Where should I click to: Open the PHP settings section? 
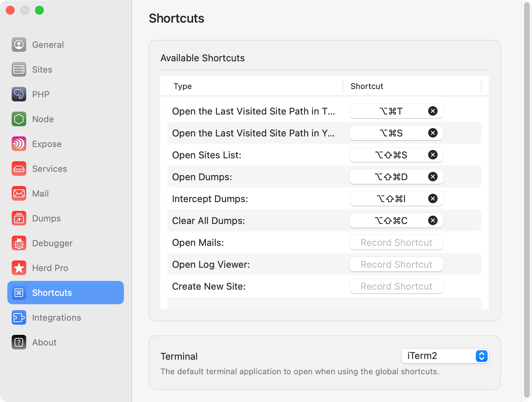(19, 94)
